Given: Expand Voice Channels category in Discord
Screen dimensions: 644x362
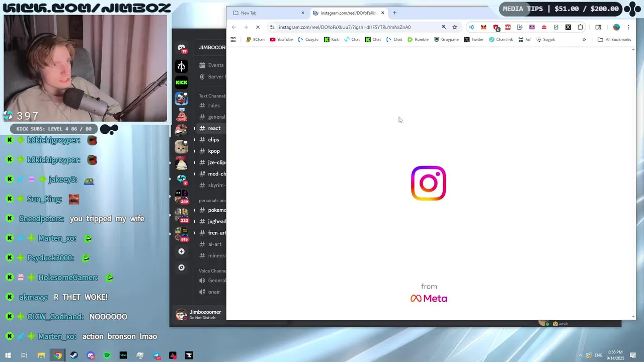Looking at the screenshot, I should coord(212,271).
